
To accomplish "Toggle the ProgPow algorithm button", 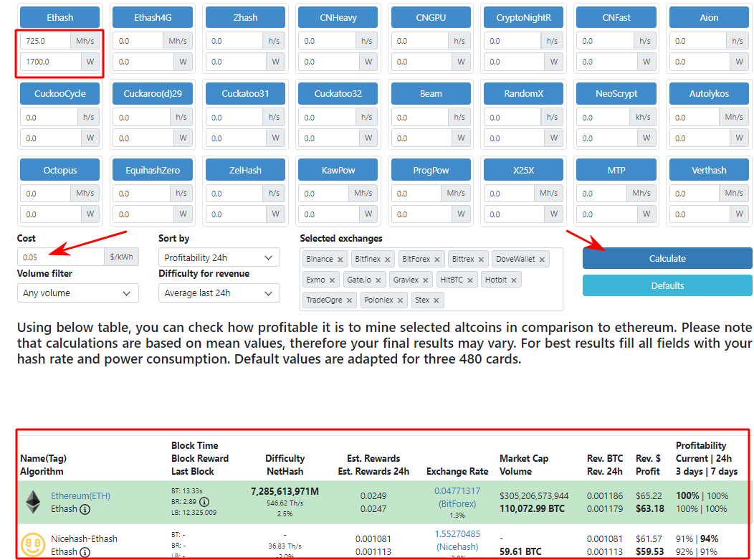I will point(431,171).
